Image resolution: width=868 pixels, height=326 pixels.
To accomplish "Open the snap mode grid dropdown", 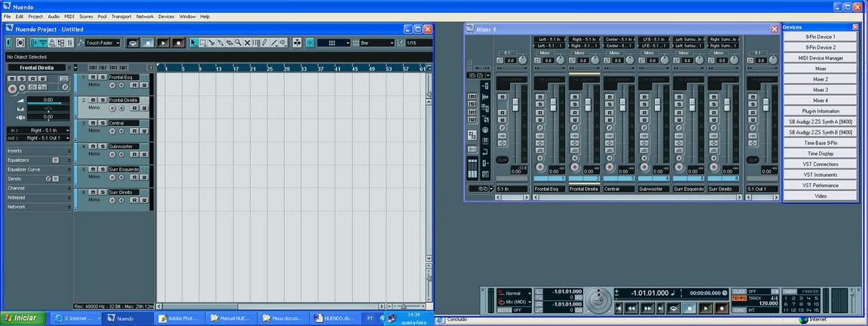I will pos(334,43).
